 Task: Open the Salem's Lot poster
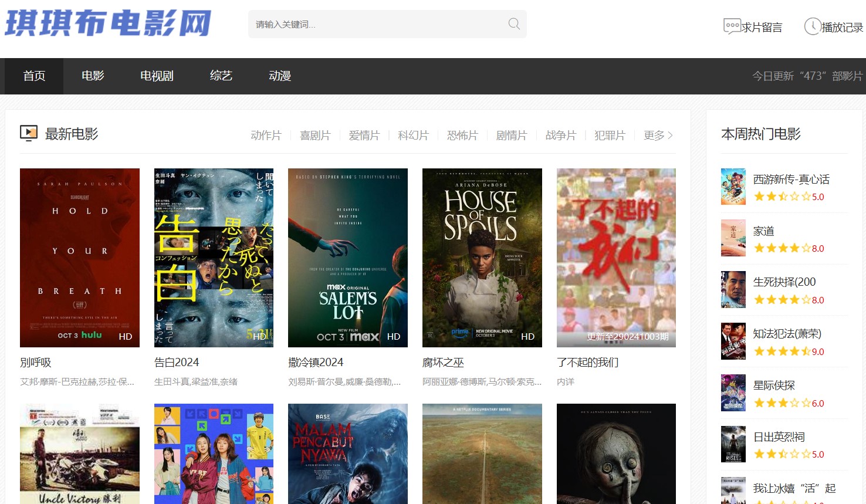coord(348,258)
